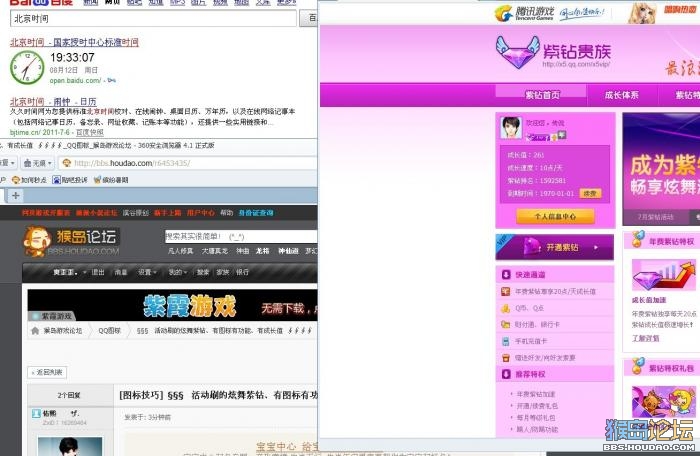
Task: Click 身份证查询 in the forum top bar
Action: (x=256, y=213)
